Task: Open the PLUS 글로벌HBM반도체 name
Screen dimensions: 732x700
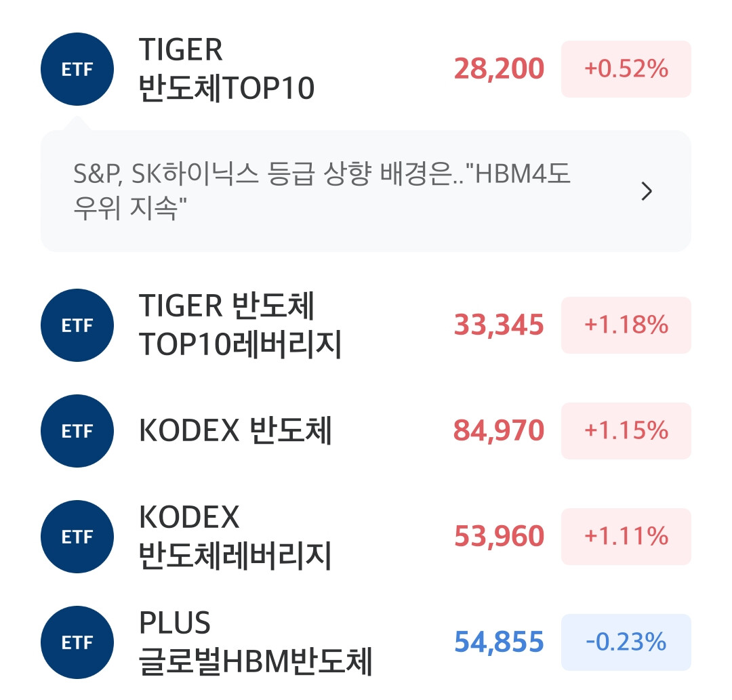Action: [256, 642]
